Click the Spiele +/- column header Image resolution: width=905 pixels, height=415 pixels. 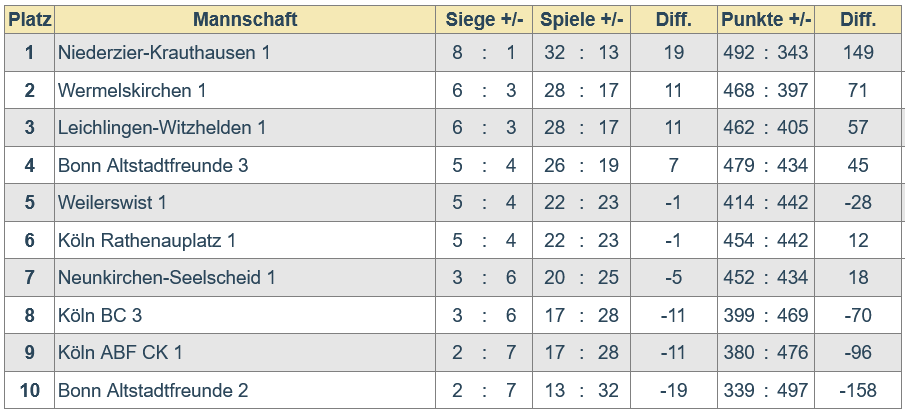582,20
